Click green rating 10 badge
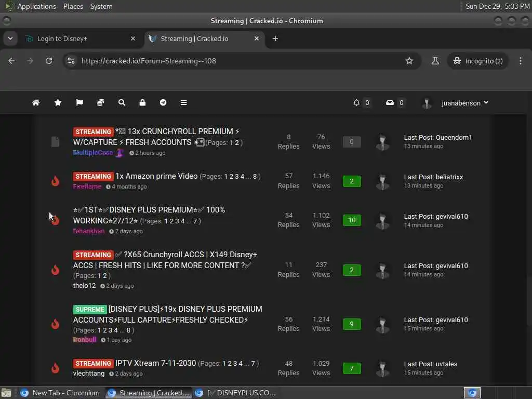This screenshot has height=399, width=532. [352, 220]
